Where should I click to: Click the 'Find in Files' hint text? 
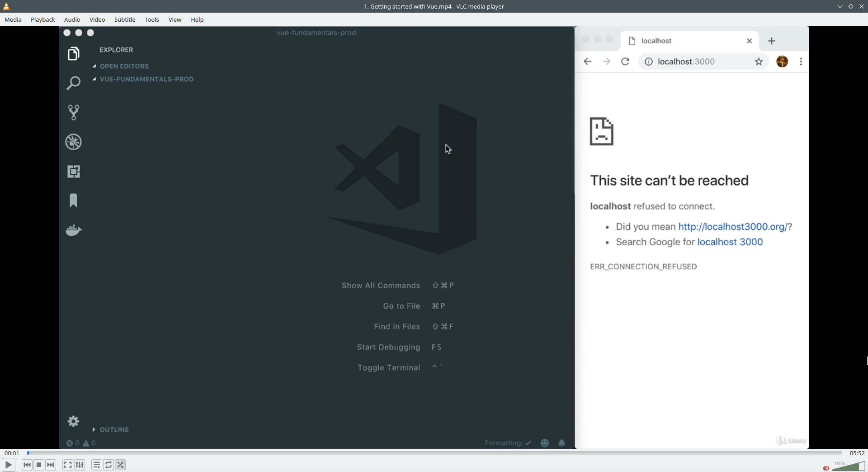coord(397,327)
